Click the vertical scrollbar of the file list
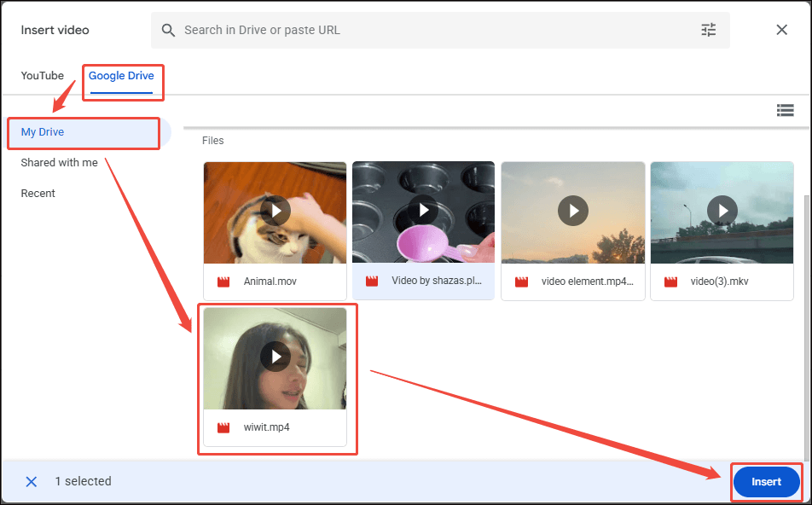 (806, 327)
